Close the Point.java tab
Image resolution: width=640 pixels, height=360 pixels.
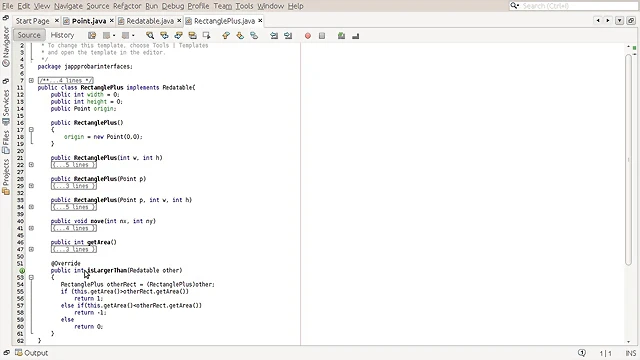pos(111,20)
